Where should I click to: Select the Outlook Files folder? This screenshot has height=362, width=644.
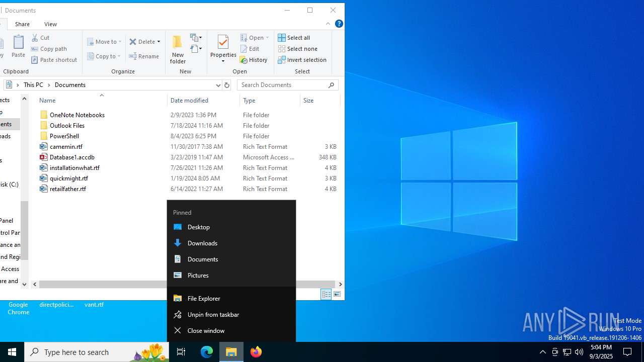[x=67, y=125]
